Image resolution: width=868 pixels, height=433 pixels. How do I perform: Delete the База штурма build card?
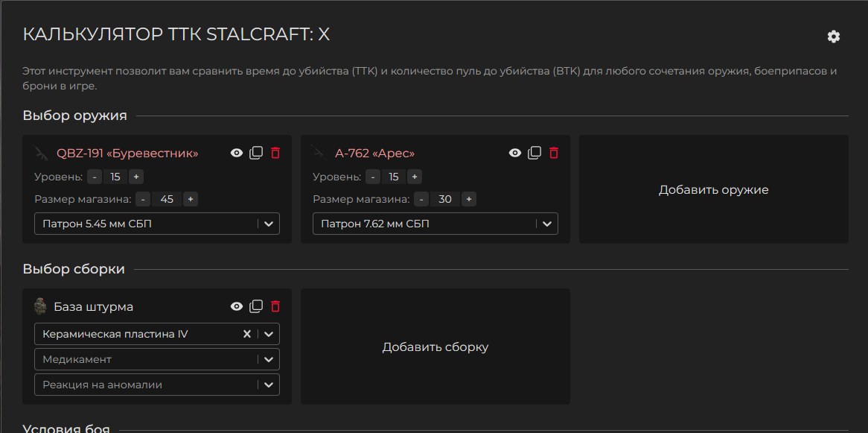coord(275,306)
